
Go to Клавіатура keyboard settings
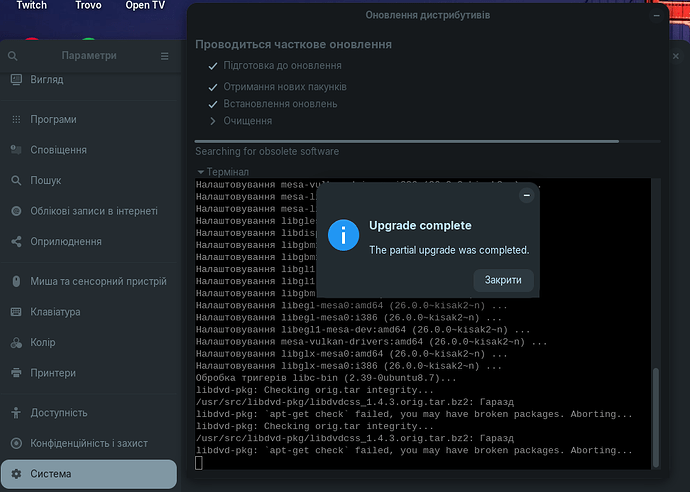pyautogui.click(x=55, y=312)
